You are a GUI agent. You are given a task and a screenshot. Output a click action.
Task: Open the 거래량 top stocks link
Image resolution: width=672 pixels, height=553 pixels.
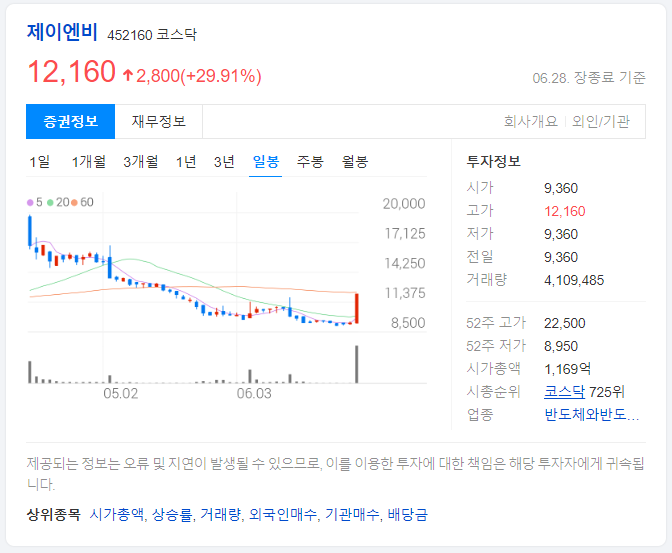(x=220, y=514)
